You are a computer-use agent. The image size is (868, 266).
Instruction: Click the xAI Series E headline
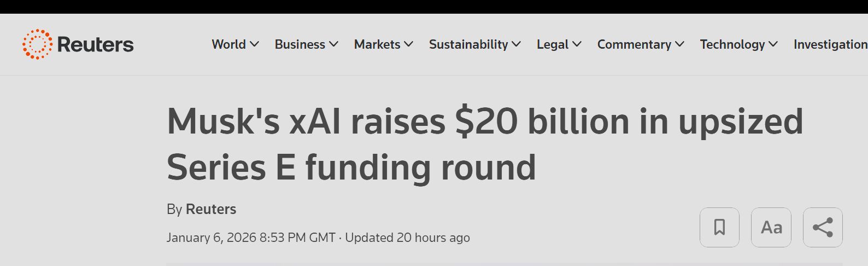click(484, 143)
